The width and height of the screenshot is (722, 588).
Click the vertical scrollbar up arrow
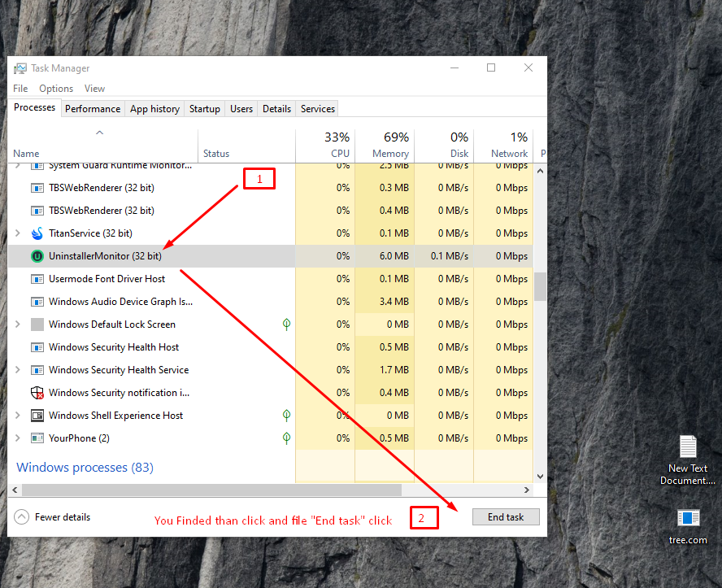coord(540,171)
